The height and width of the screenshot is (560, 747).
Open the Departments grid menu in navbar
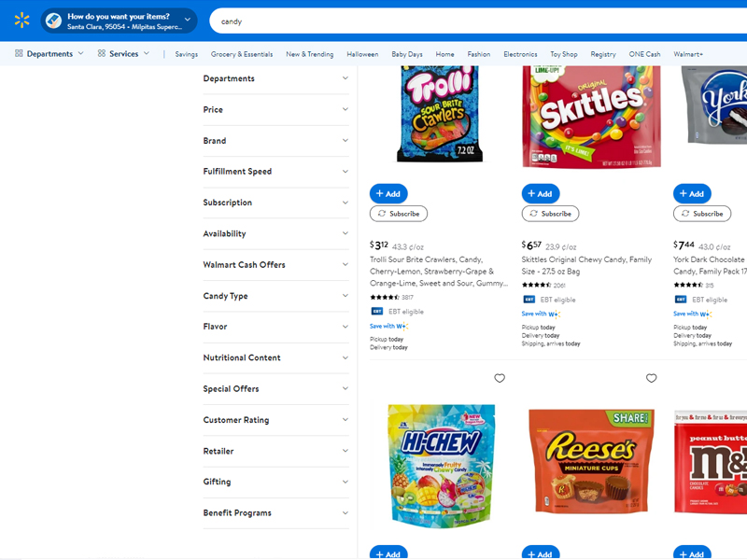(x=49, y=54)
